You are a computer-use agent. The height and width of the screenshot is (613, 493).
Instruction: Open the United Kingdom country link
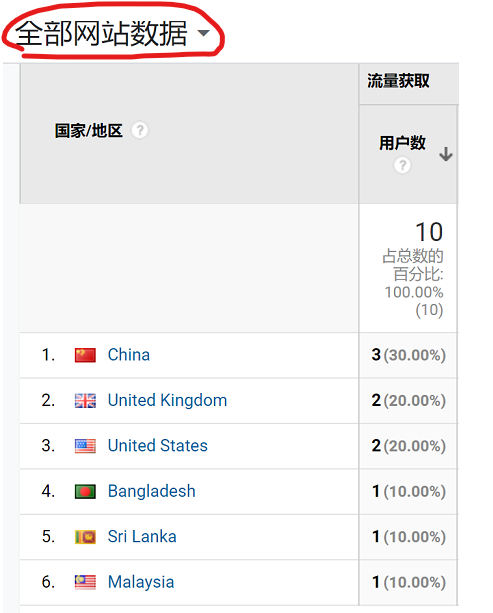pos(167,400)
